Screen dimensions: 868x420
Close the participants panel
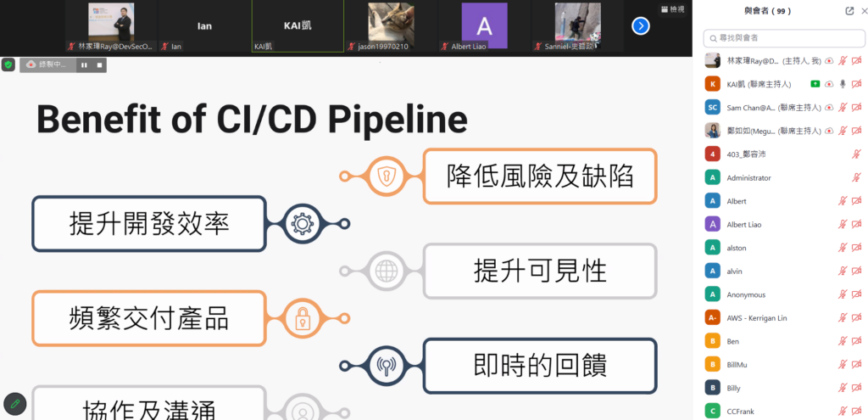point(863,11)
